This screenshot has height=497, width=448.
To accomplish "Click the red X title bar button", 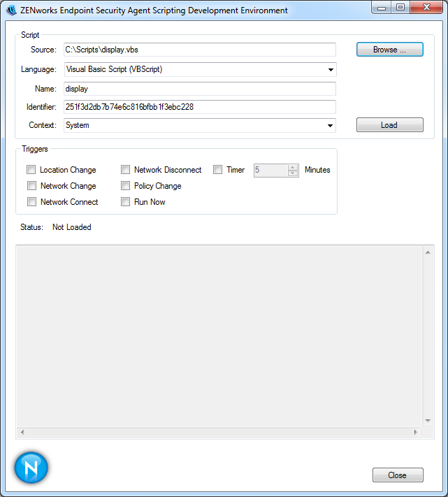I will (x=426, y=8).
